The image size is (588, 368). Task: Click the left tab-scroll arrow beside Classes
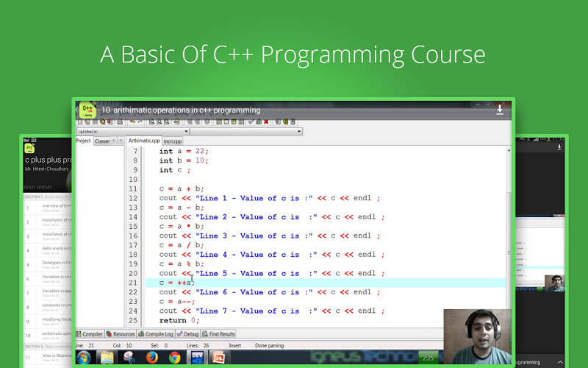point(114,141)
